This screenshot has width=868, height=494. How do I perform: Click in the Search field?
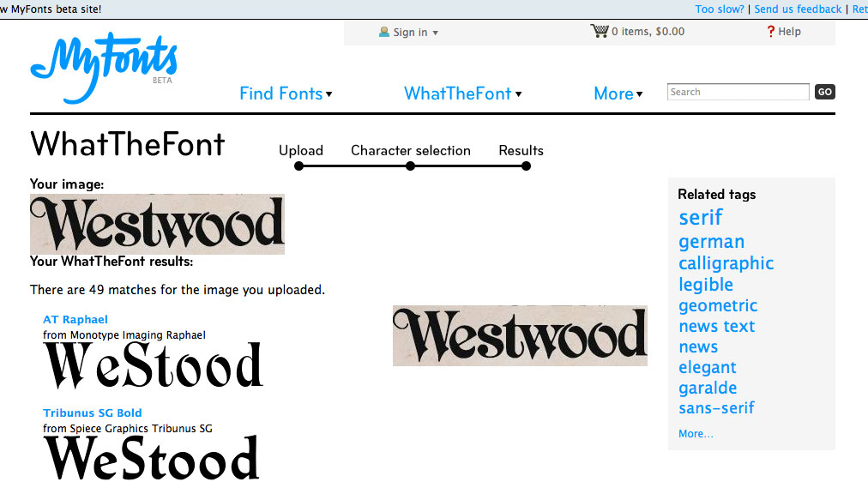[x=738, y=92]
